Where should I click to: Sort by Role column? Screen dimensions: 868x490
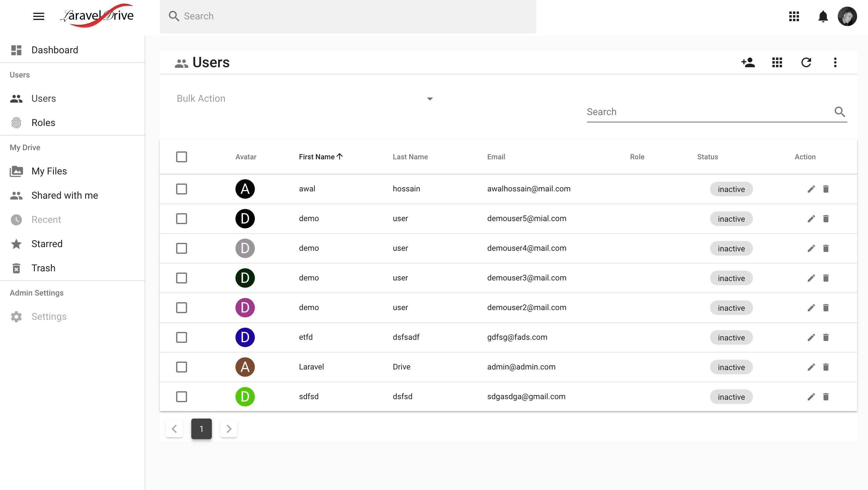coord(637,157)
